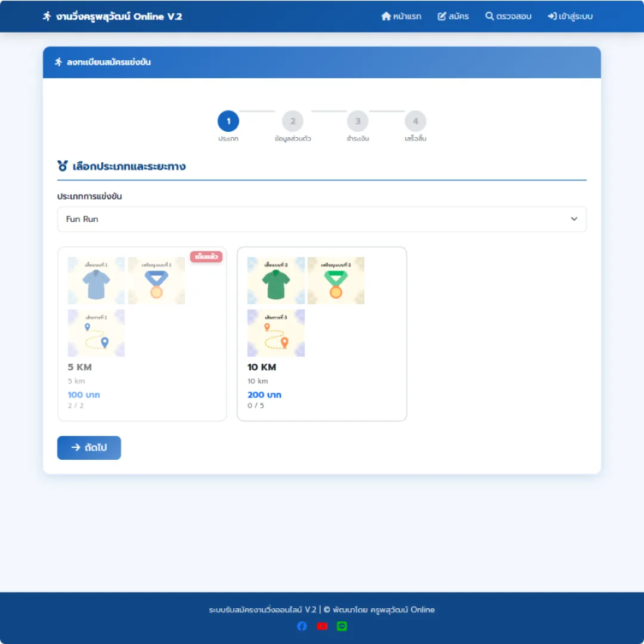Click the running man logo in the navbar
The image size is (644, 644).
pyautogui.click(x=47, y=16)
